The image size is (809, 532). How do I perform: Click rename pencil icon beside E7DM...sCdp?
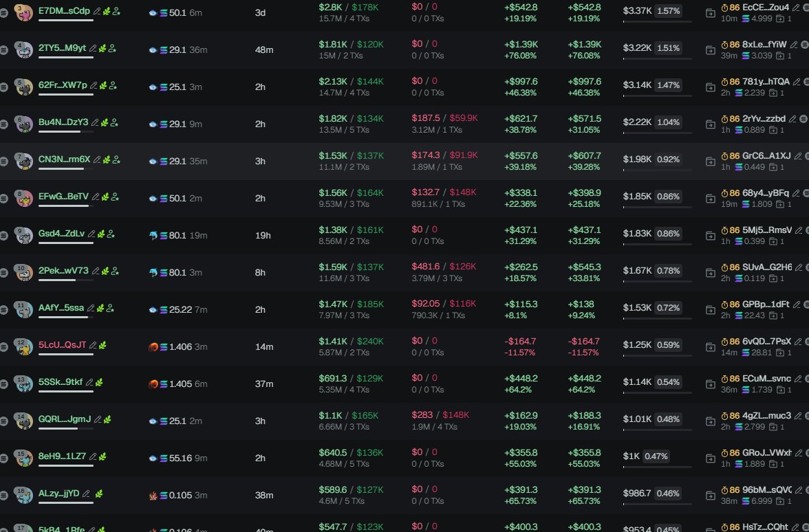97,11
